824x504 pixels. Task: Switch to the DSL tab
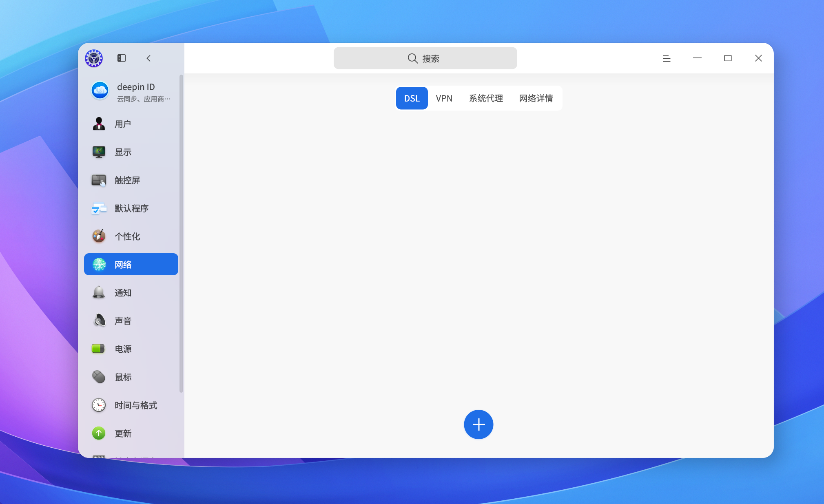point(412,98)
